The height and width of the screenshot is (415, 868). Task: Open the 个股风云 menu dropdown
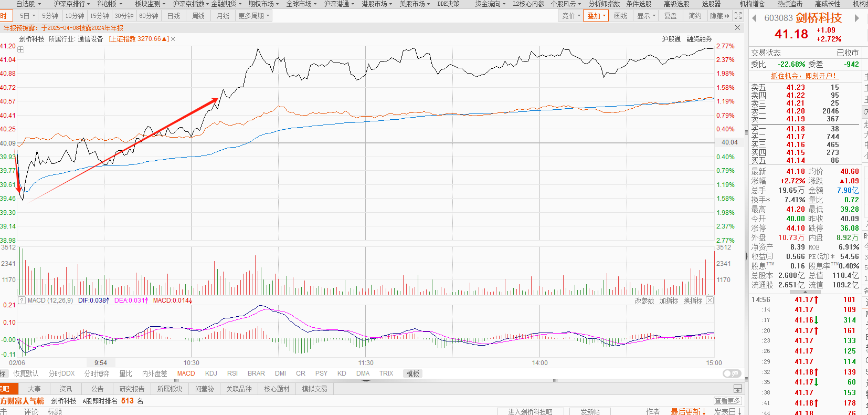(566, 4)
